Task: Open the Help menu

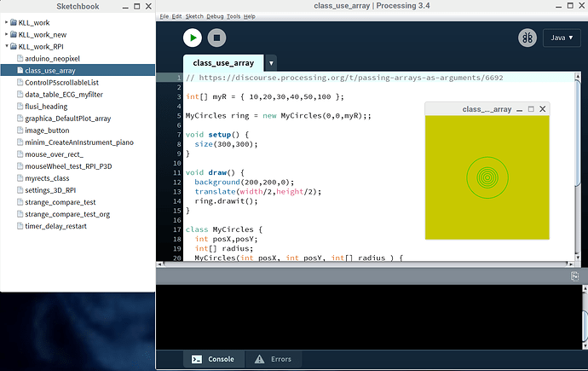Action: click(250, 16)
